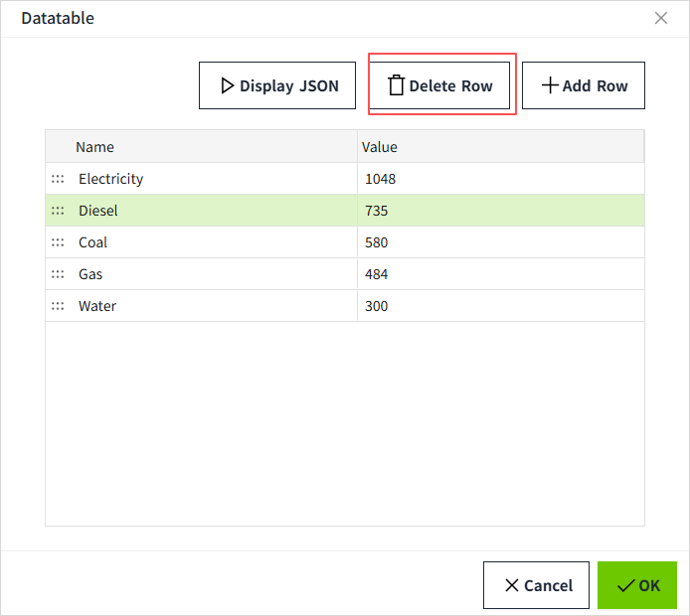690x616 pixels.
Task: Click the drag handle beside Electricity
Action: click(x=58, y=179)
